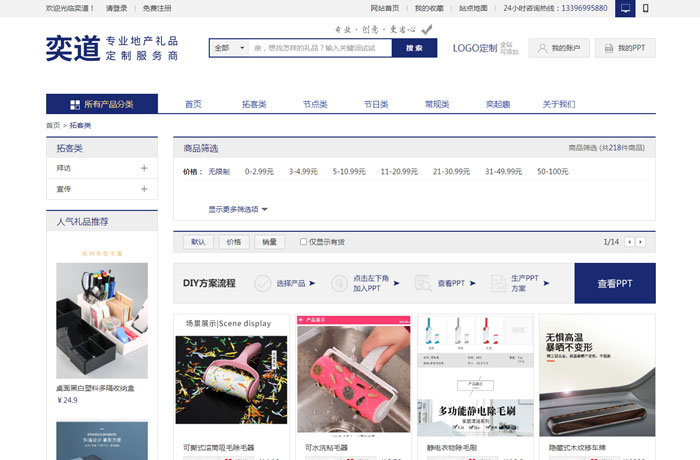Image resolution: width=700 pixels, height=460 pixels.
Task: Expand 显示更多筛选项 filter options
Action: pos(238,209)
